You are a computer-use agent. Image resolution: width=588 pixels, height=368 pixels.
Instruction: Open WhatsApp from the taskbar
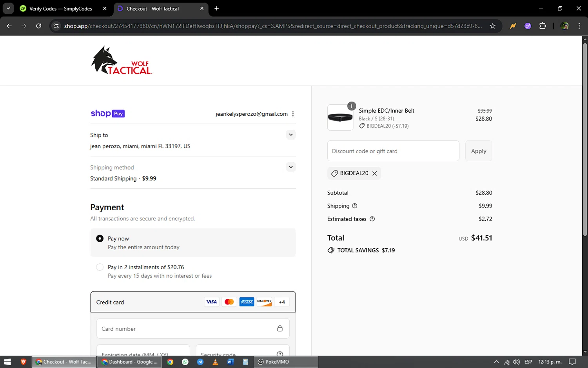pos(185,362)
